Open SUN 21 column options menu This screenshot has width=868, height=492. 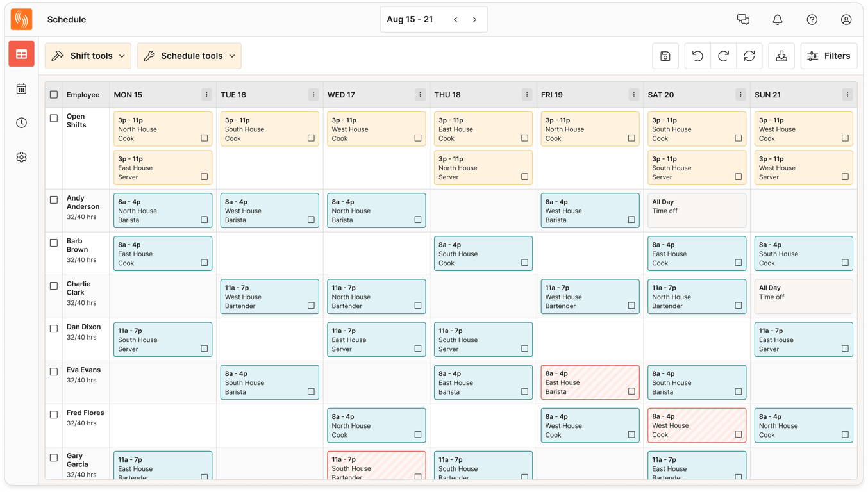pyautogui.click(x=847, y=94)
